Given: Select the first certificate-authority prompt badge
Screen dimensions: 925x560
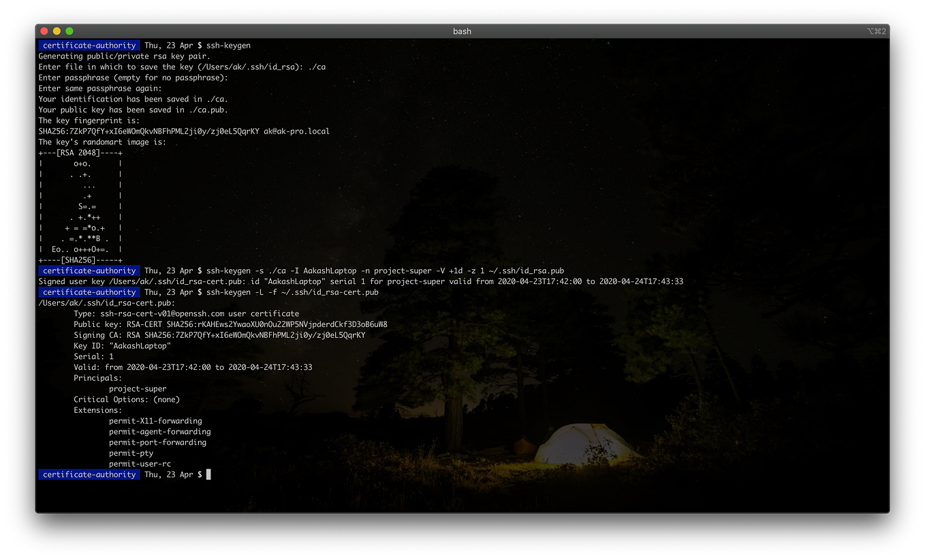Looking at the screenshot, I should (x=89, y=45).
